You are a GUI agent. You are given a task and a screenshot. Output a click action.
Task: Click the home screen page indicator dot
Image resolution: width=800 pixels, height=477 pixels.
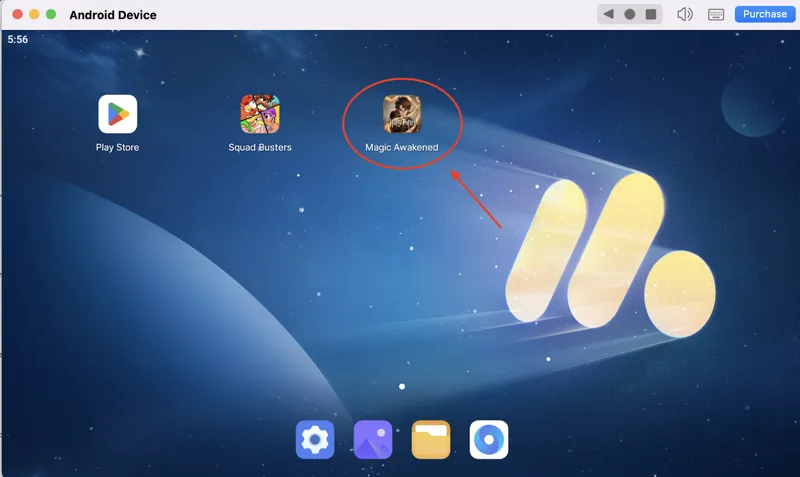tap(402, 385)
